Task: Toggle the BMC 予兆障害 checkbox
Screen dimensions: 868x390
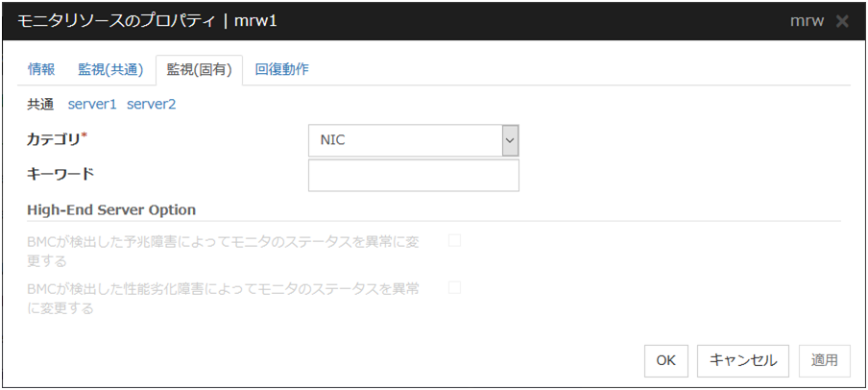Action: [x=454, y=240]
